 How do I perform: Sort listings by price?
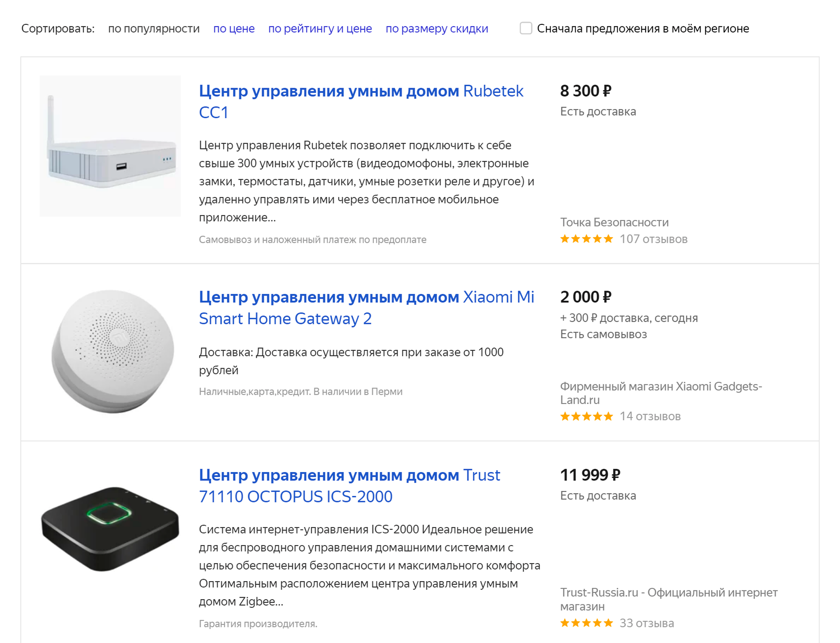click(x=234, y=29)
